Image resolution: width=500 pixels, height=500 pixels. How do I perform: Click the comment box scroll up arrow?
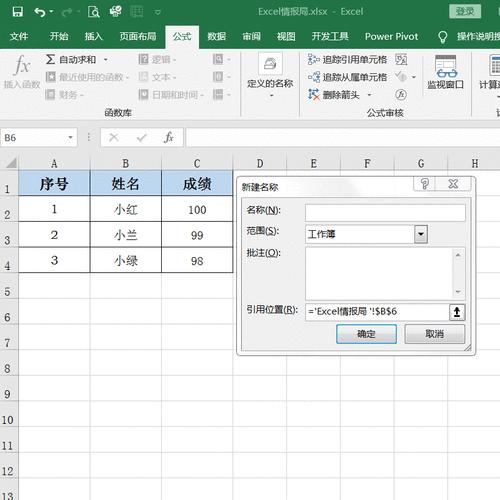point(458,255)
